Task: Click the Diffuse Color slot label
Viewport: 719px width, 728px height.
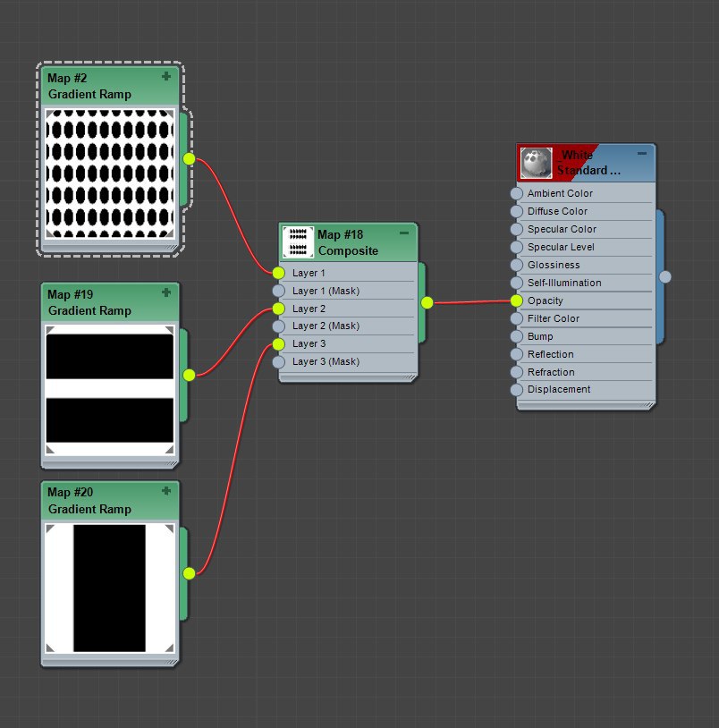Action: pyautogui.click(x=557, y=211)
